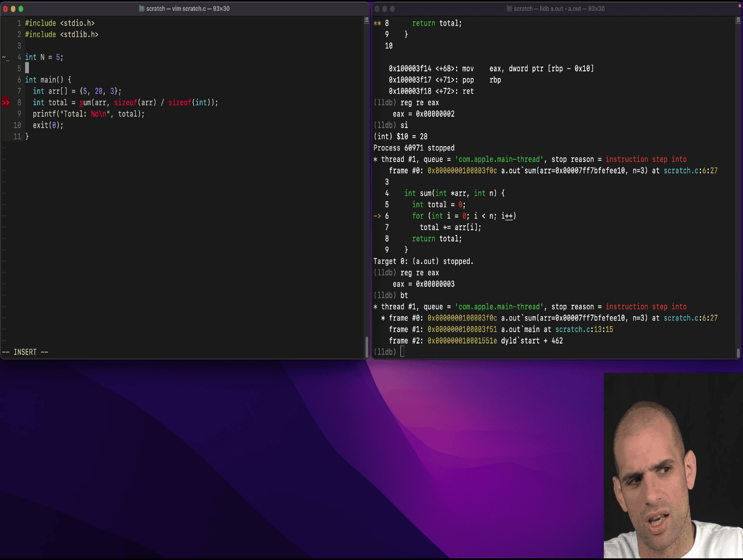The image size is (743, 560).
Task: Click the scroll marker icon atop the lldb pane
Action: (739, 20)
